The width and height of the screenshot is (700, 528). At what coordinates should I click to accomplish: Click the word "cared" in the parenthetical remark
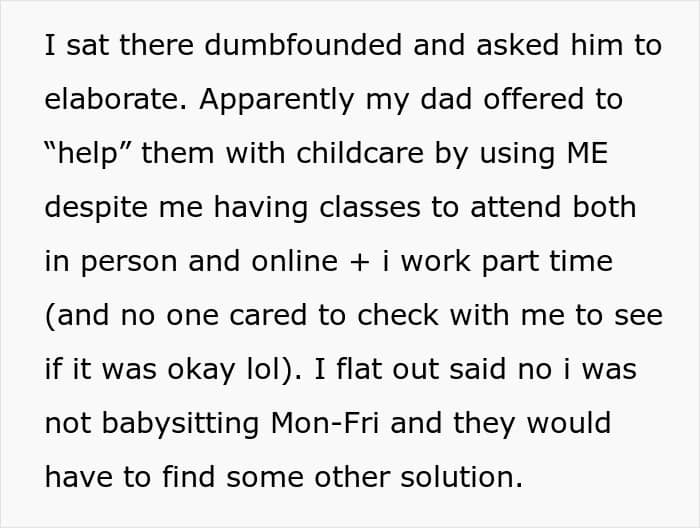pos(268,316)
